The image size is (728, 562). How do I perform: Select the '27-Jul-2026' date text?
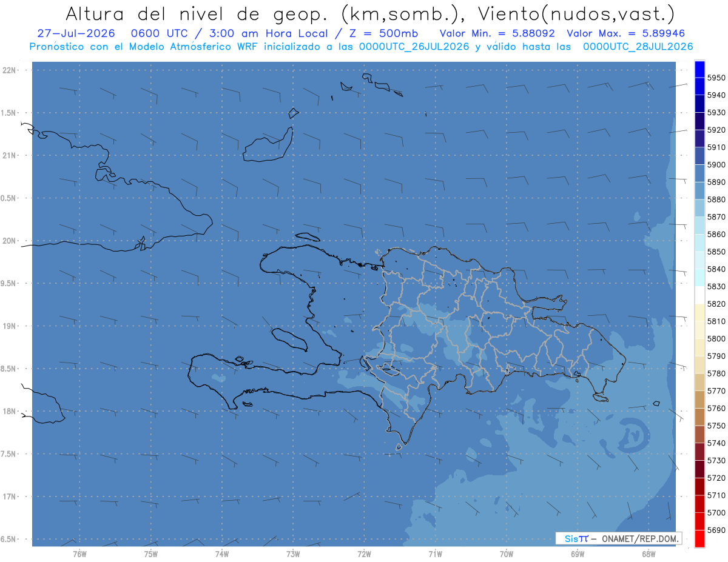click(76, 33)
